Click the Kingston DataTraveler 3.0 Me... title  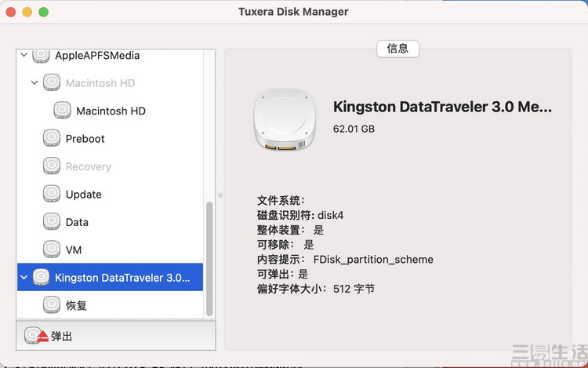442,107
